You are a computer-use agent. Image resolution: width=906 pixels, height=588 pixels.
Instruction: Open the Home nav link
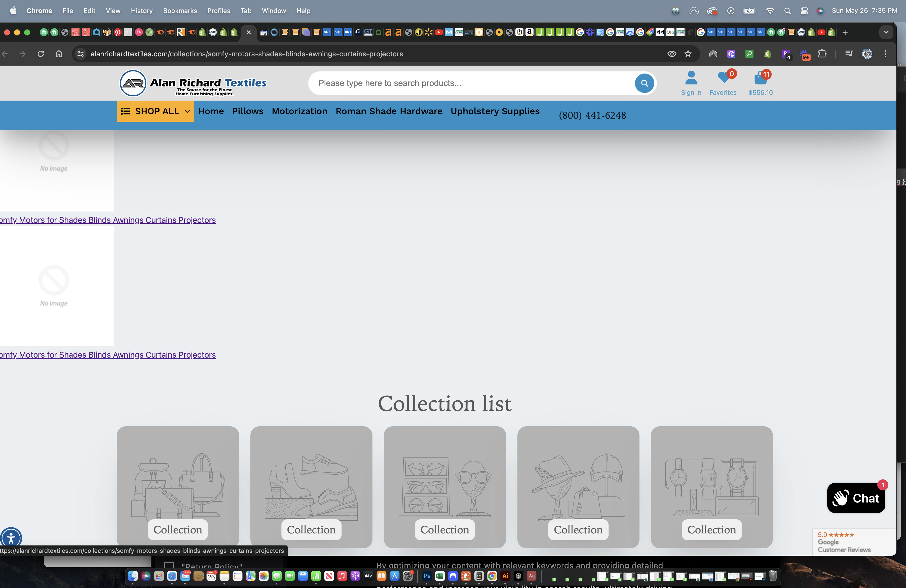pos(211,111)
